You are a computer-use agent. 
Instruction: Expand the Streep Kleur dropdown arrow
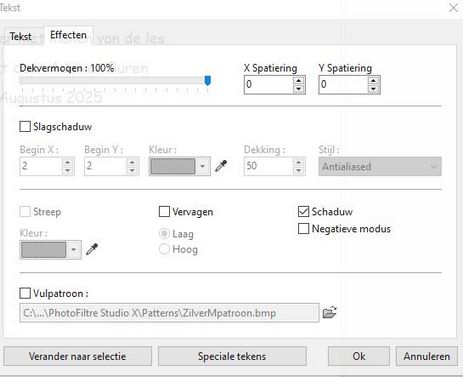tap(74, 250)
